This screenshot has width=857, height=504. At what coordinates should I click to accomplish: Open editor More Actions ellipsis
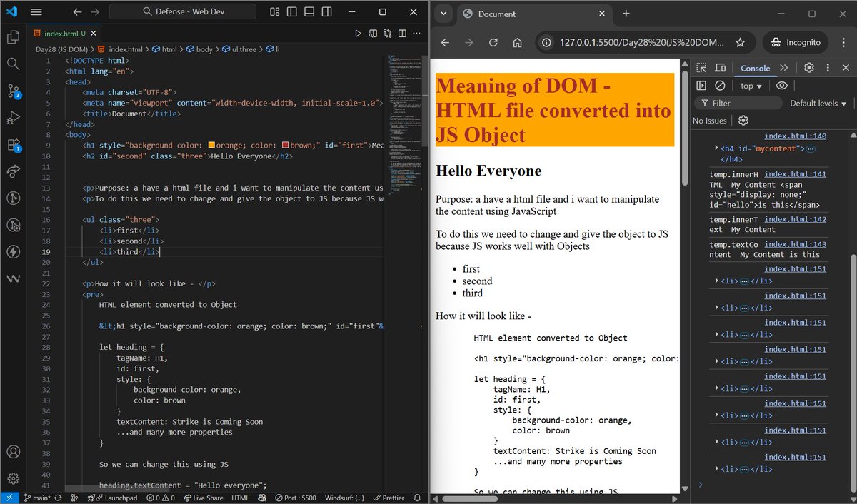coord(415,33)
